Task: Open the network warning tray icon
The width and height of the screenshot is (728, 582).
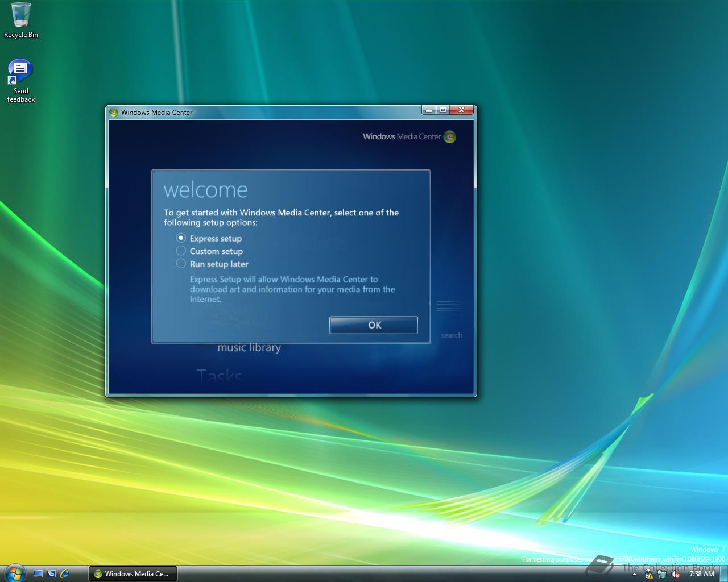Action: click(649, 575)
